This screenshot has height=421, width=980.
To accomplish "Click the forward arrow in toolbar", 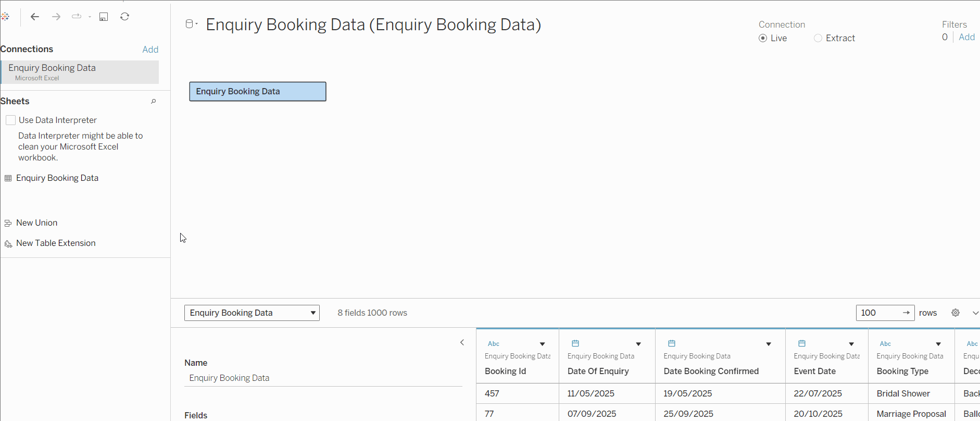I will point(56,17).
